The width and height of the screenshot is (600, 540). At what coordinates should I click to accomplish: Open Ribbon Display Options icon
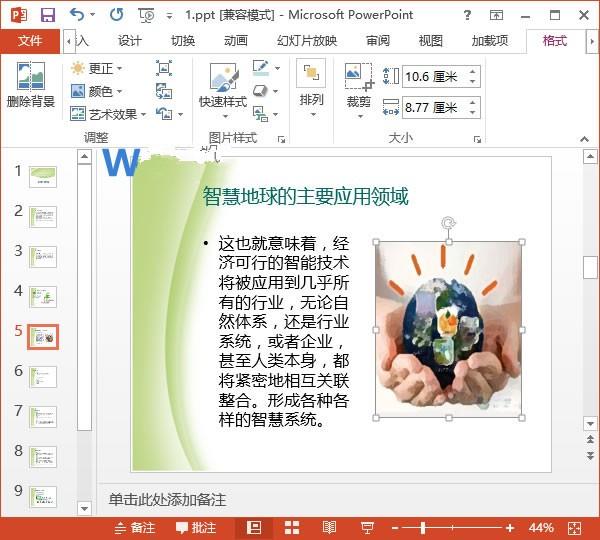point(496,15)
